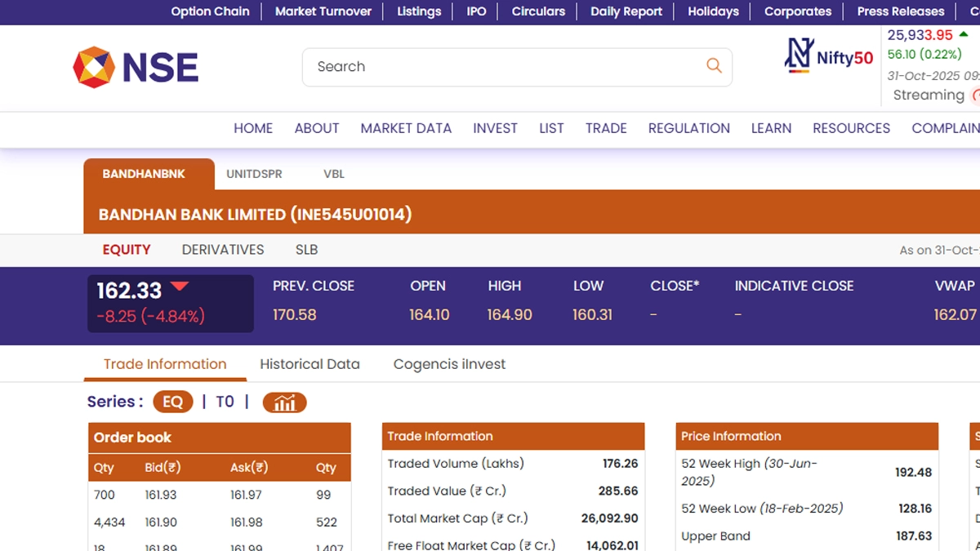Expand the INVEST menu
The height and width of the screenshot is (551, 980).
click(x=495, y=128)
